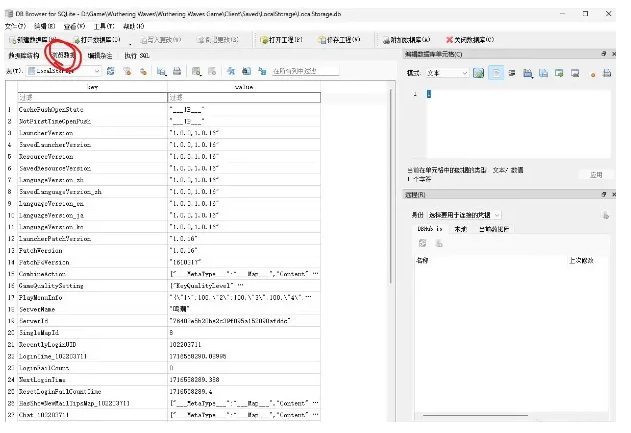Sort by the value column header
Screen dimensions: 631x433
(244, 87)
